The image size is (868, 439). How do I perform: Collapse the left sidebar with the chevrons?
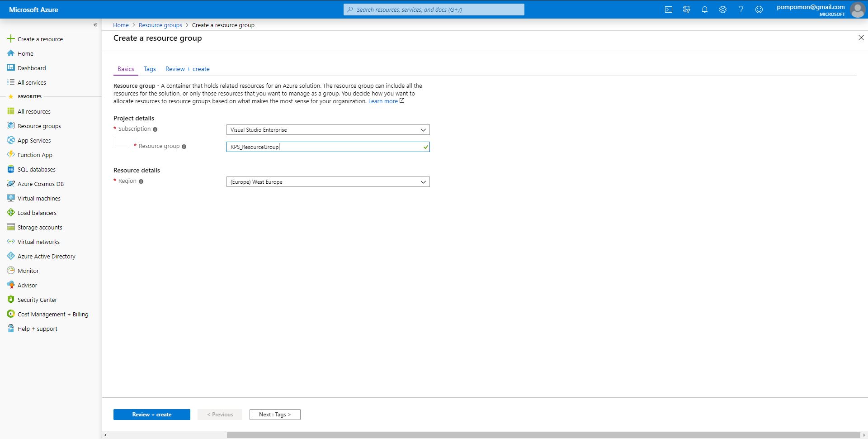pos(95,25)
